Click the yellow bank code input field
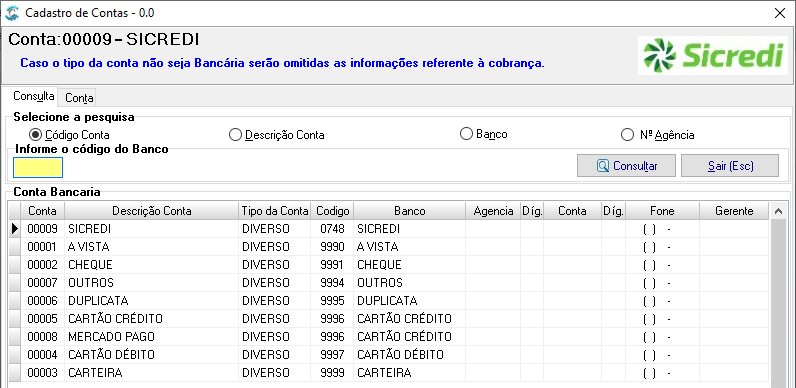This screenshot has height=388, width=796. (x=38, y=168)
